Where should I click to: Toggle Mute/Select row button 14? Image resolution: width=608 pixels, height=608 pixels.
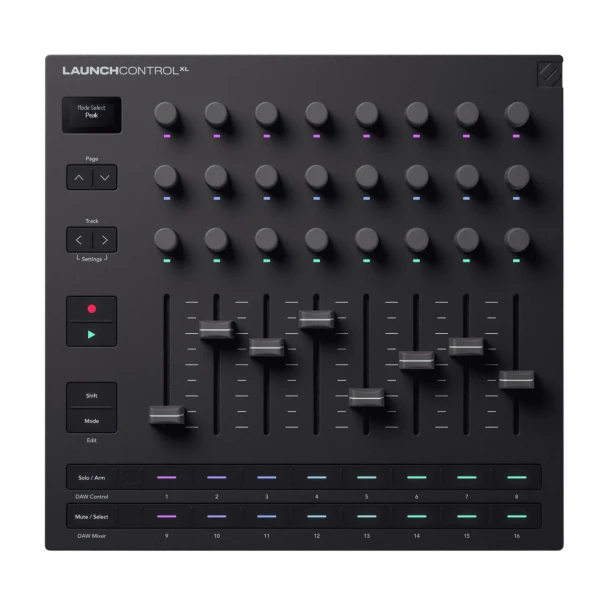(x=417, y=516)
